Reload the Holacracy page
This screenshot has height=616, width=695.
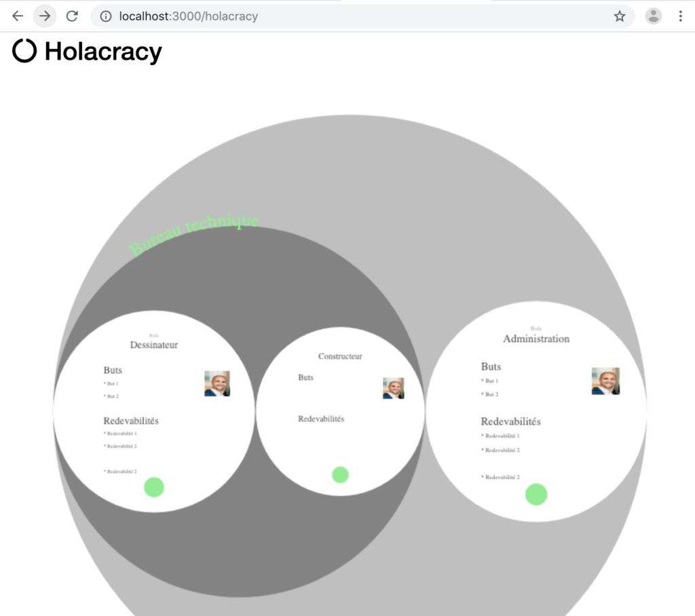(x=71, y=16)
